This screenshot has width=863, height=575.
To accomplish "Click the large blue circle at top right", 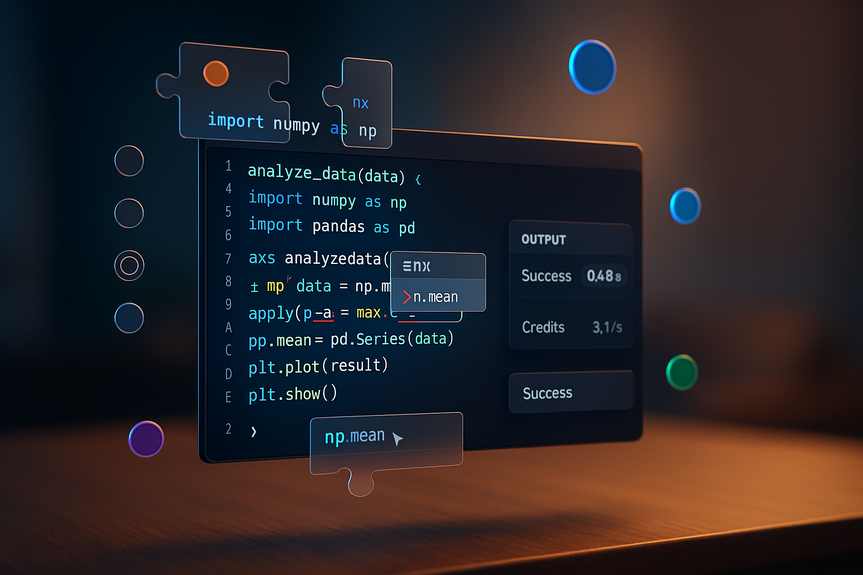I will point(592,66).
